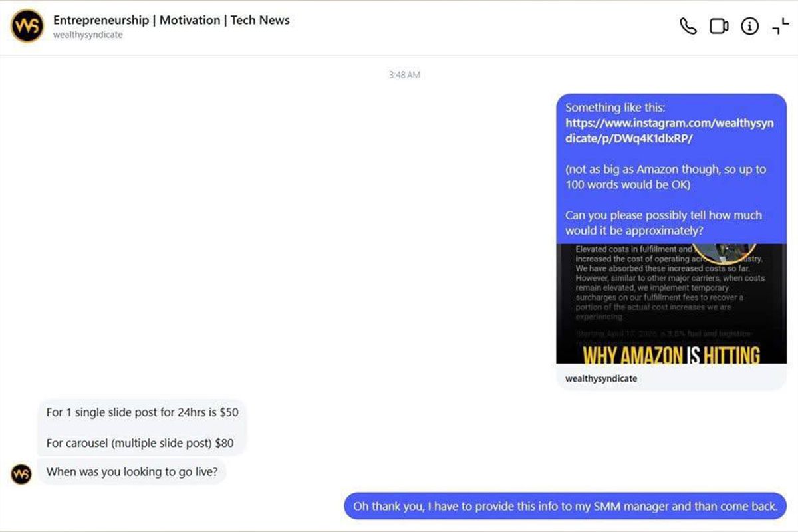Viewport: 798px width, 532px height.
Task: Open the Instagram post link in the blue message
Action: coord(670,130)
